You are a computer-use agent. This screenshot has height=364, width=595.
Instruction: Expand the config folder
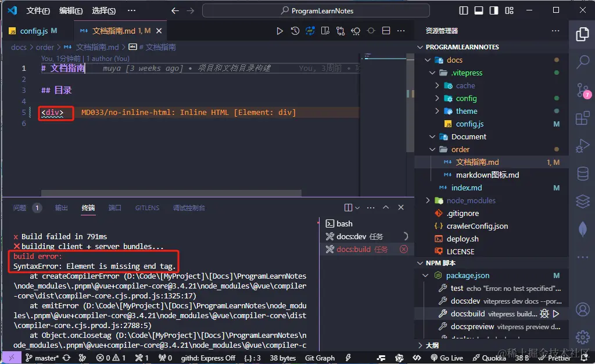click(437, 98)
